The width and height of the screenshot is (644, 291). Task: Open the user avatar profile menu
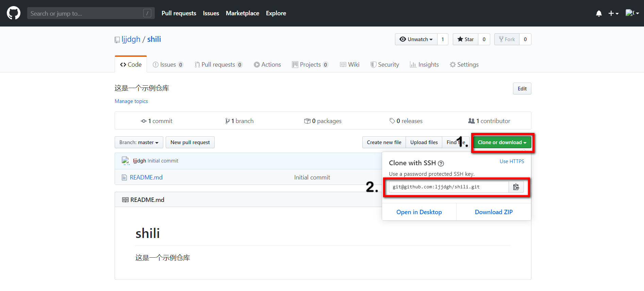(x=632, y=13)
